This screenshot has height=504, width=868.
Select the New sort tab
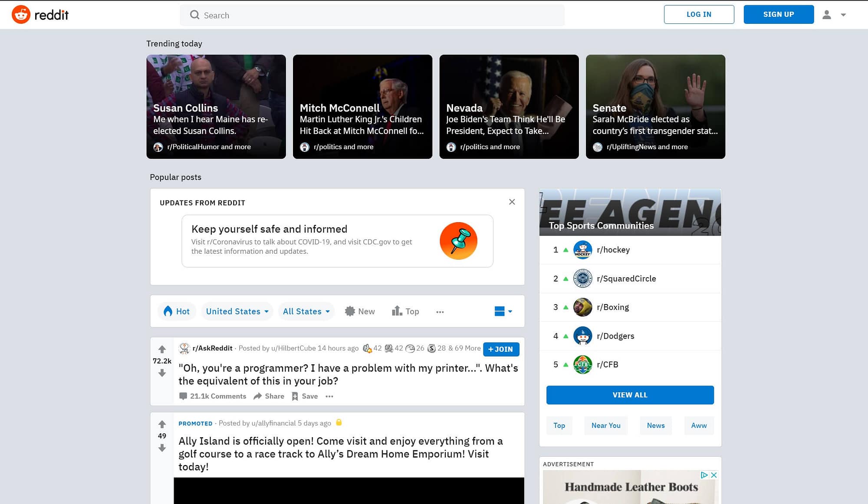360,311
